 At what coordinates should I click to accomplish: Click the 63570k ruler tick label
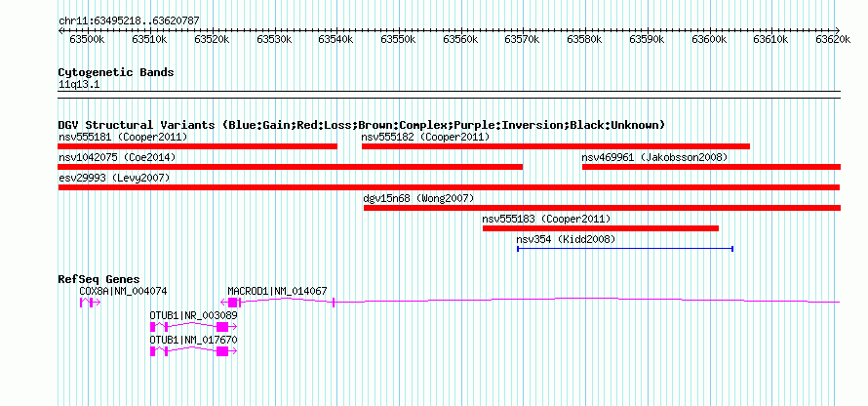coord(523,40)
